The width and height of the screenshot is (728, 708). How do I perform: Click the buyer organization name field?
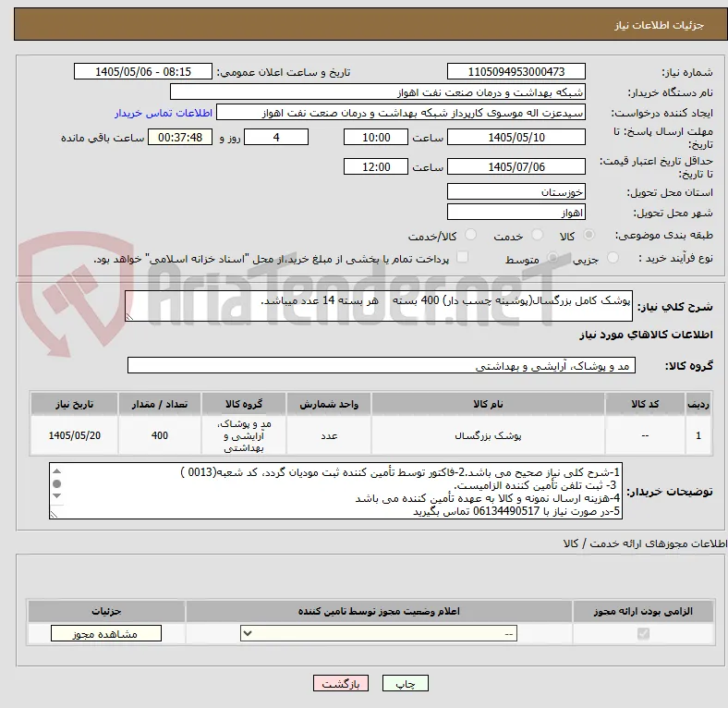(378, 92)
